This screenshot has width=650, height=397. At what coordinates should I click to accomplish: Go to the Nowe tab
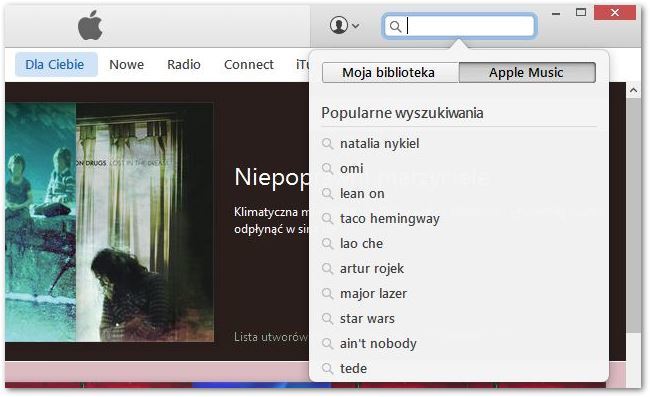126,64
